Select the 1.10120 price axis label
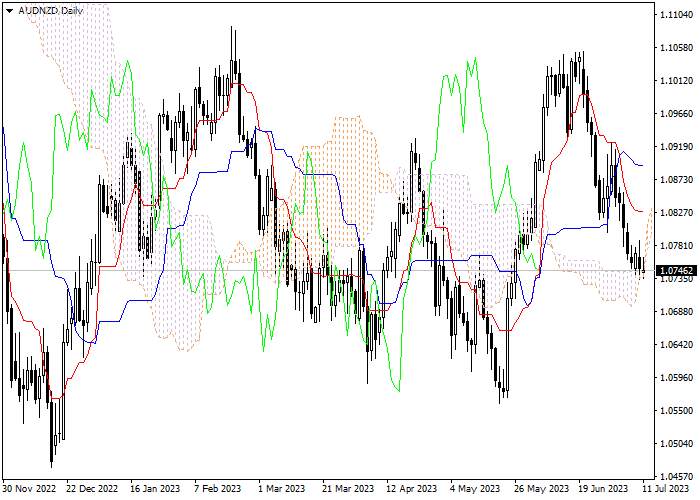The height and width of the screenshot is (500, 700). pyautogui.click(x=677, y=80)
